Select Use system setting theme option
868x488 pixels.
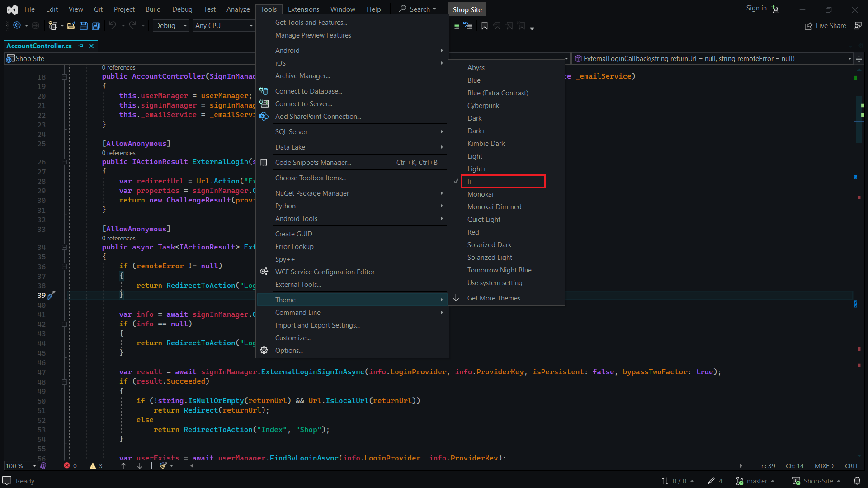click(495, 283)
